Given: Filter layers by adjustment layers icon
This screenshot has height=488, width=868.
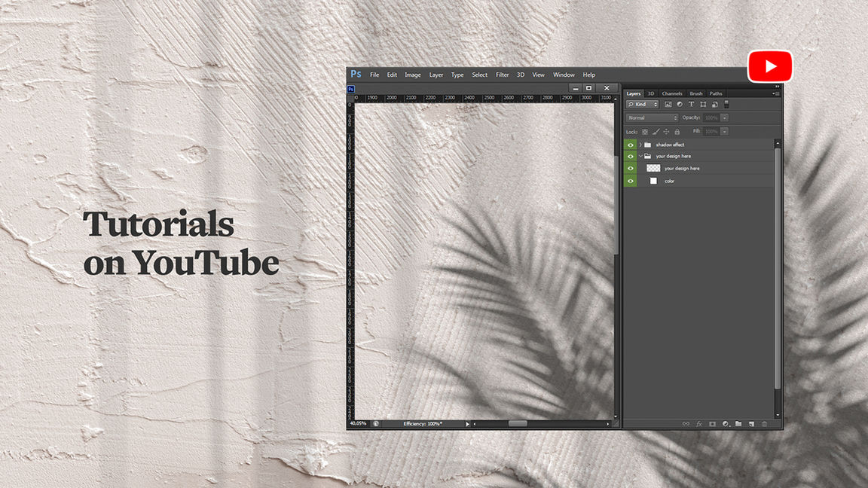Looking at the screenshot, I should (680, 105).
